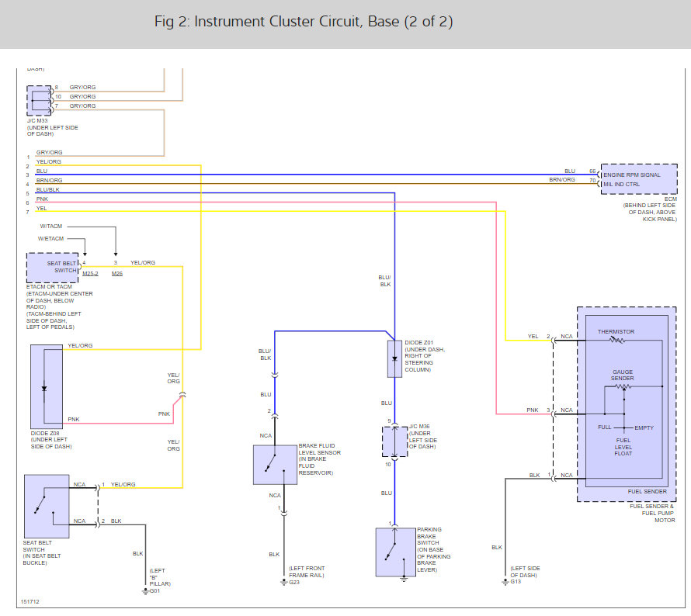The height and width of the screenshot is (616, 691).
Task: Click the Diode Z08 symbol box
Action: pos(47,386)
